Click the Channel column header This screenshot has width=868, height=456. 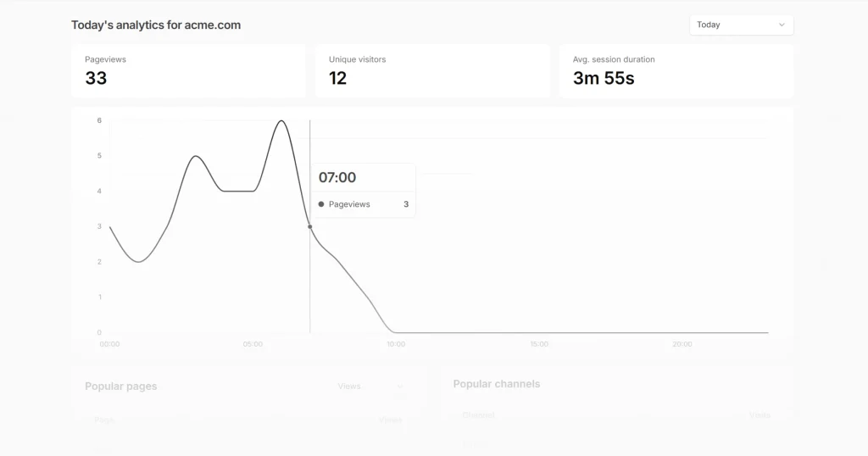point(478,415)
